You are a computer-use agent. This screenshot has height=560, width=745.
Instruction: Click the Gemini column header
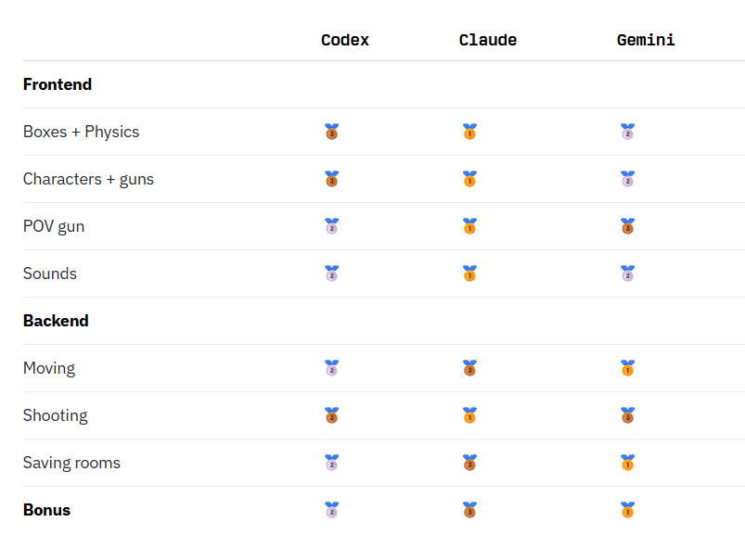pyautogui.click(x=646, y=40)
